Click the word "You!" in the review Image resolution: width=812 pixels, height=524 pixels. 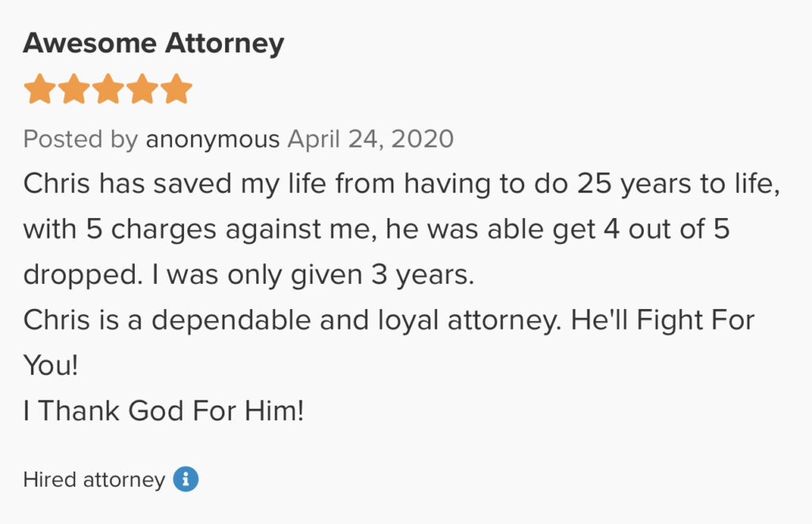point(52,365)
